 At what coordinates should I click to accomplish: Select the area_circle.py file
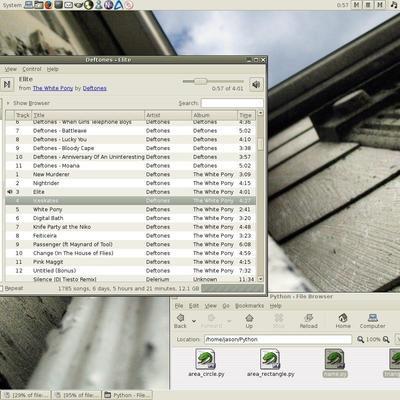(x=206, y=363)
